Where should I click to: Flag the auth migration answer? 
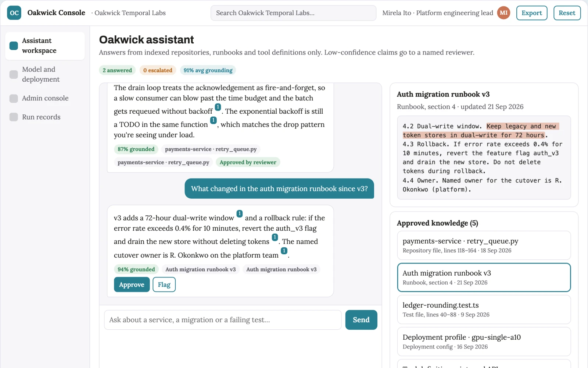[x=164, y=284]
